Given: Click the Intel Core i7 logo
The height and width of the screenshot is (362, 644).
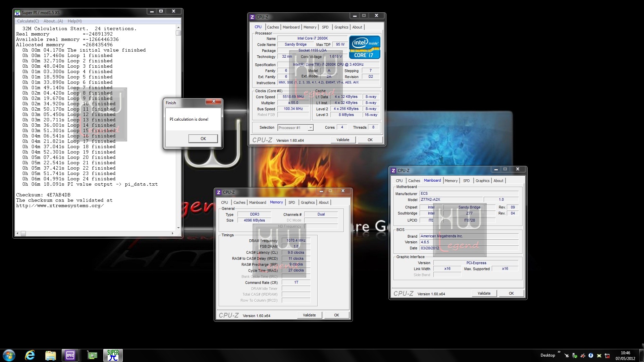Looking at the screenshot, I should (365, 47).
